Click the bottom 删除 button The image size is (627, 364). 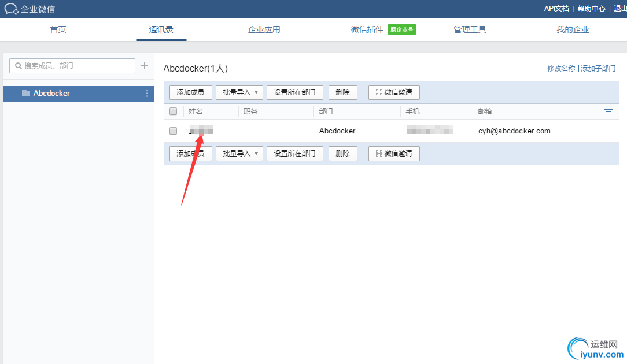[342, 154]
